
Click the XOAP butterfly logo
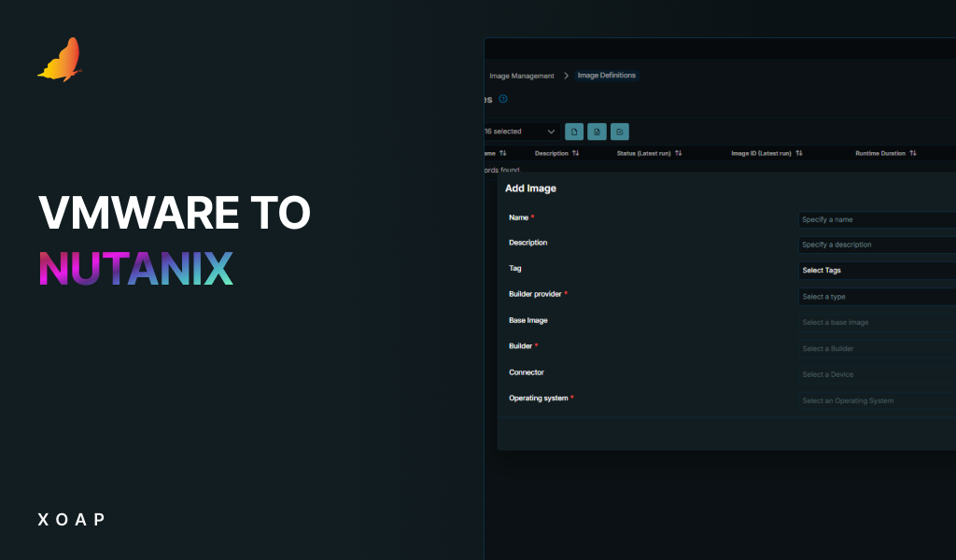pyautogui.click(x=61, y=58)
